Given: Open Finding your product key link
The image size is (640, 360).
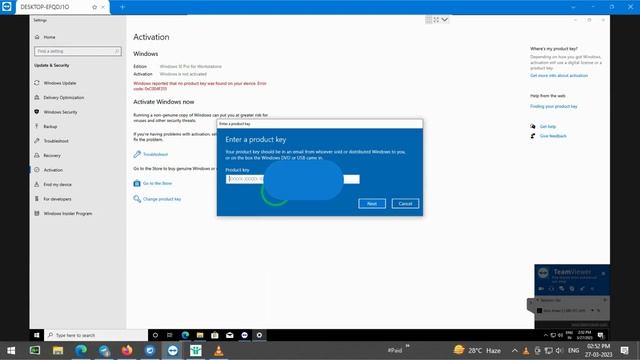Looking at the screenshot, I should pos(553,106).
